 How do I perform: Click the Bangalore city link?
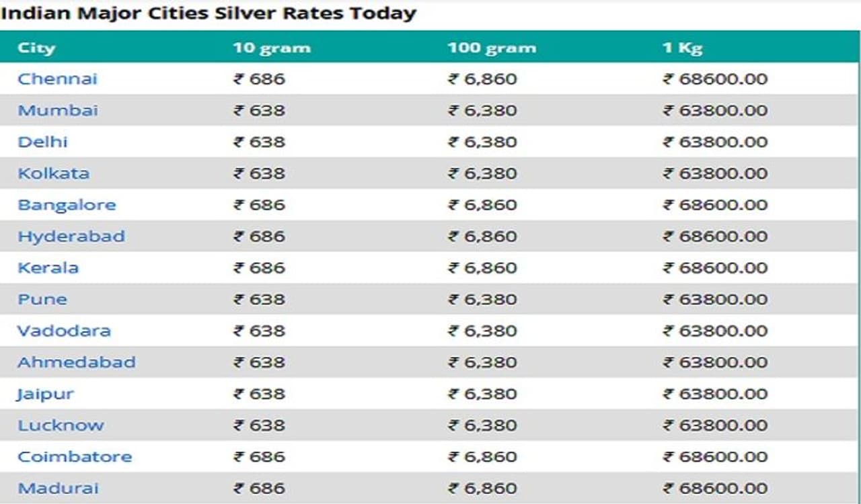point(67,205)
